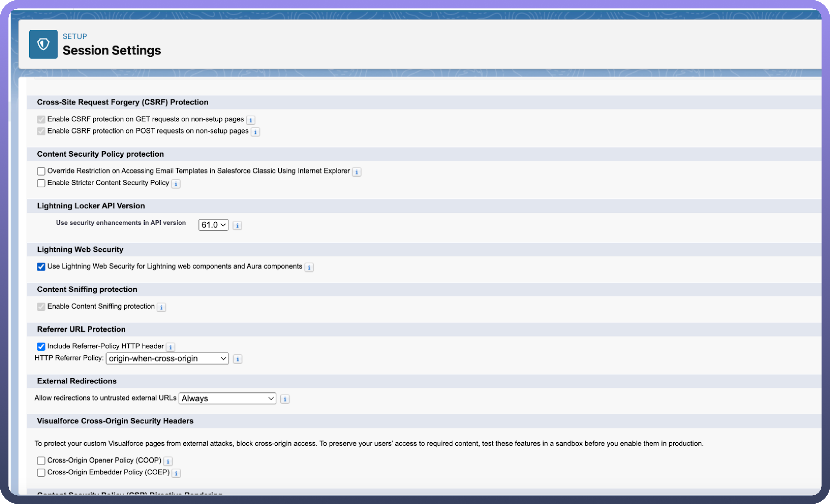This screenshot has width=830, height=504.
Task: Click info icon for Cross-Origin Opener Policy
Action: [x=168, y=461]
